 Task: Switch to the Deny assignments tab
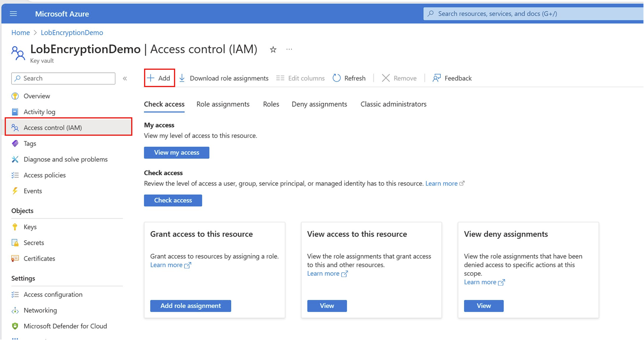319,104
